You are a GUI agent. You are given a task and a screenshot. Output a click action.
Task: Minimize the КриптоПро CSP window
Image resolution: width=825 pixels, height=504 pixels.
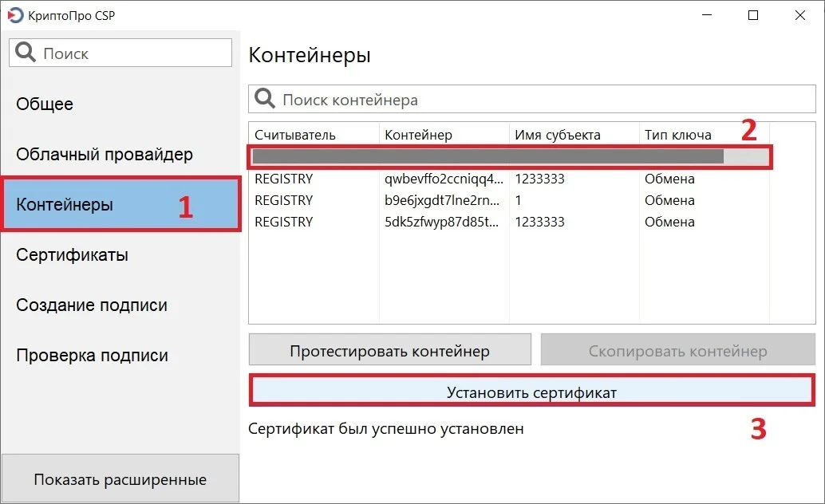707,15
